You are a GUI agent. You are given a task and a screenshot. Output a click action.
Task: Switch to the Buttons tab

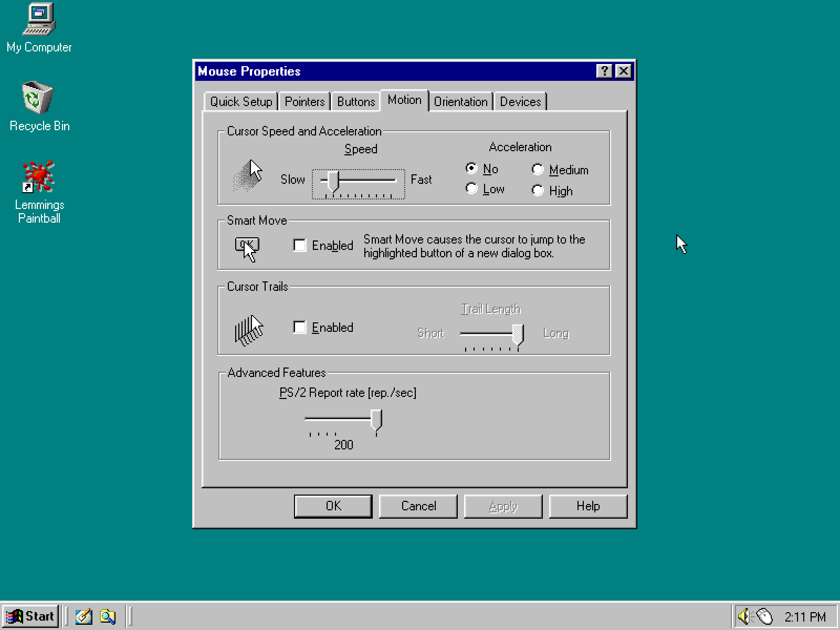tap(356, 101)
